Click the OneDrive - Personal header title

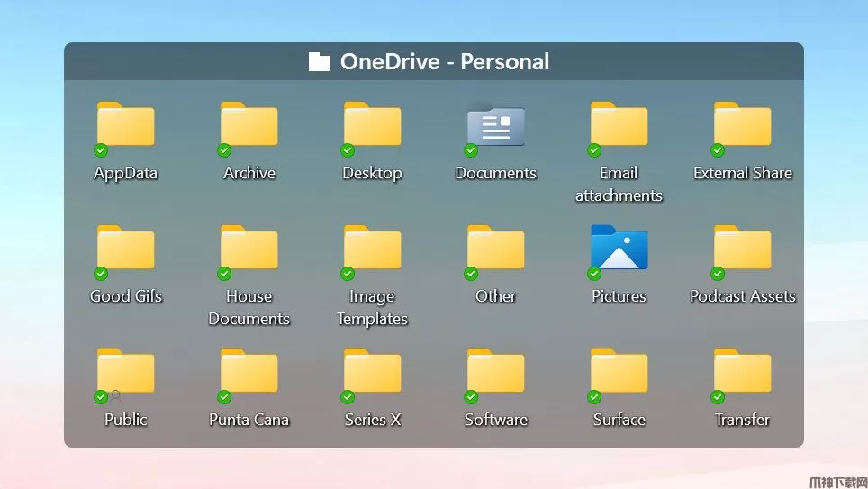point(443,62)
